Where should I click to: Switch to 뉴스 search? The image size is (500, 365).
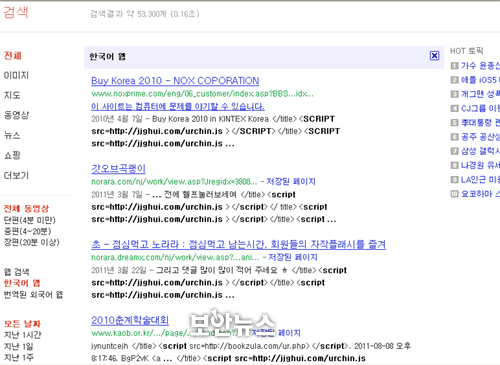[12, 135]
